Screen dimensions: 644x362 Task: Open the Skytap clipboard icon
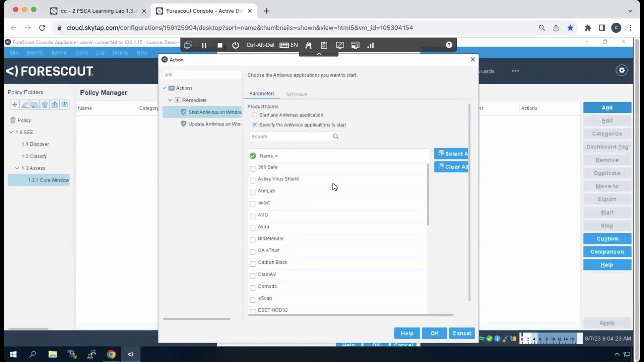coord(324,45)
